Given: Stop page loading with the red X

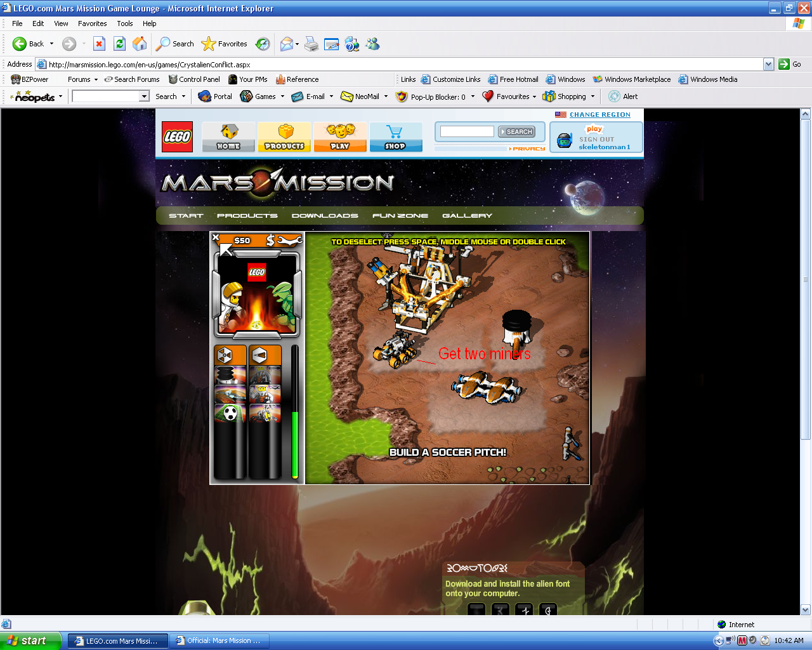Looking at the screenshot, I should pos(99,44).
